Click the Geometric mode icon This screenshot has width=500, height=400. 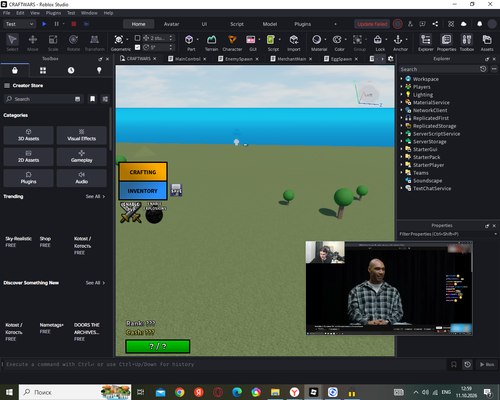tap(119, 40)
